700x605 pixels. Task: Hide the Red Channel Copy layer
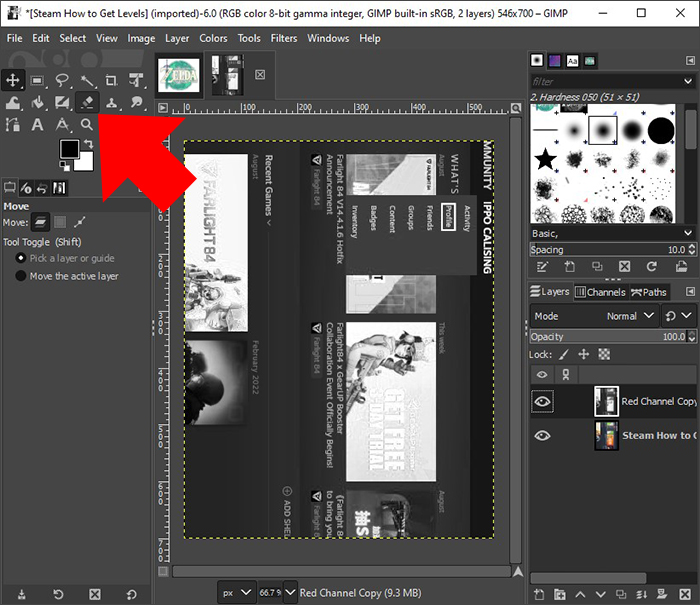tap(542, 401)
